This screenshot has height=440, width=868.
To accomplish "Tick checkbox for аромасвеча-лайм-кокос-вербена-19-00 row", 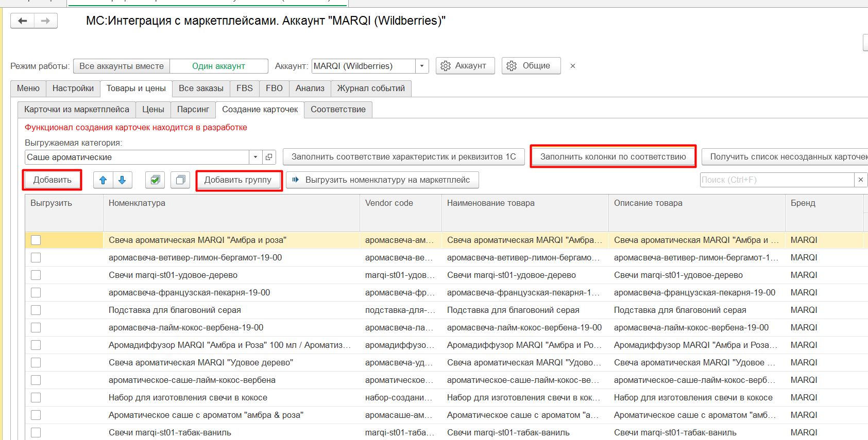I will [36, 327].
